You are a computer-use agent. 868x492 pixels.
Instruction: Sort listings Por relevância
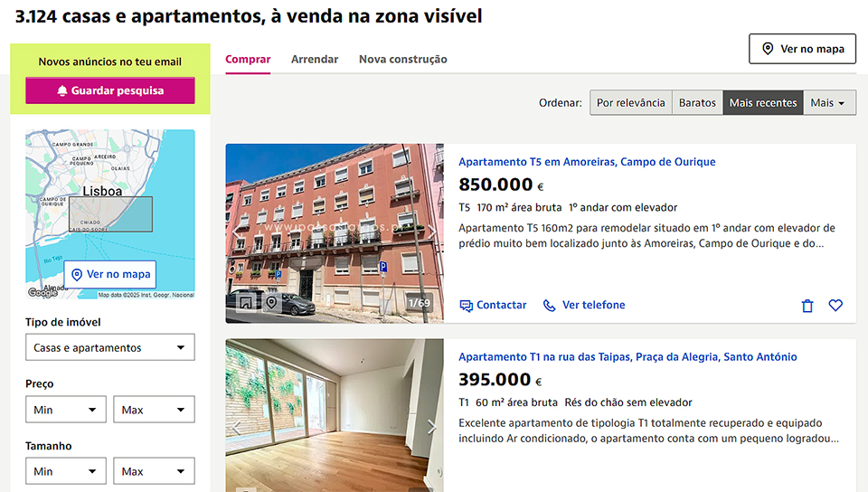[631, 103]
